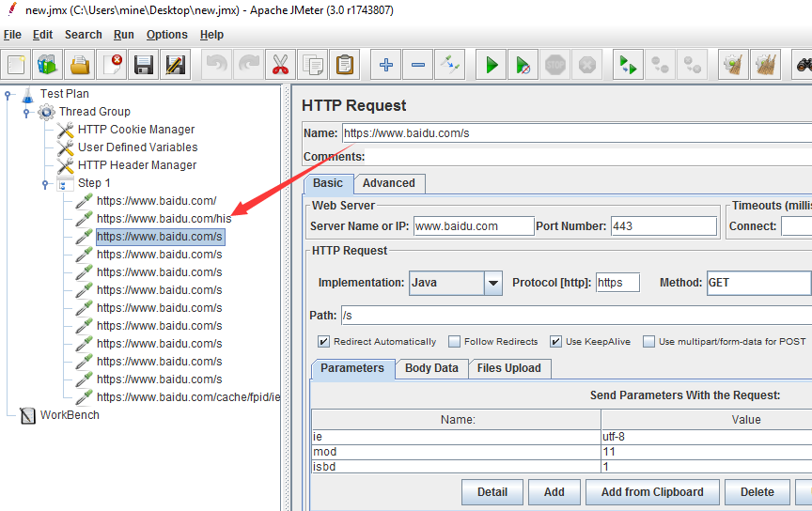Toggle the Redirect Automatically checkbox
812x511 pixels.
323,341
